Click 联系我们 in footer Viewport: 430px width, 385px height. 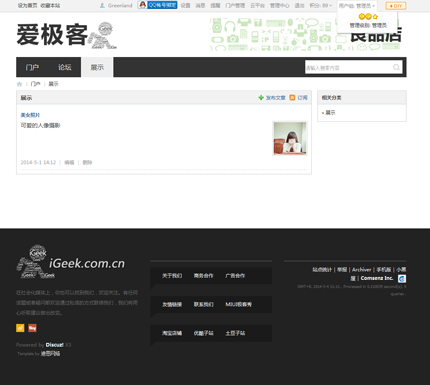pos(204,304)
